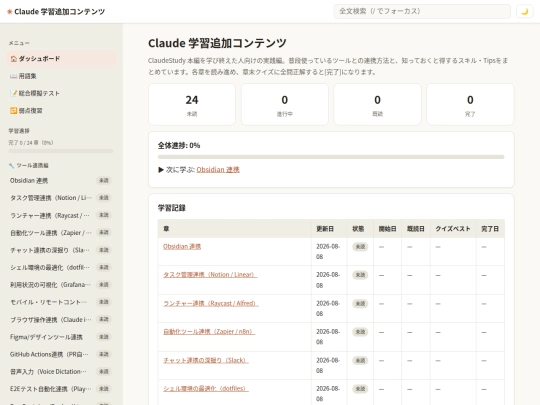Click the 開始日 column header
Screen dimensions: 540x405
387,229
